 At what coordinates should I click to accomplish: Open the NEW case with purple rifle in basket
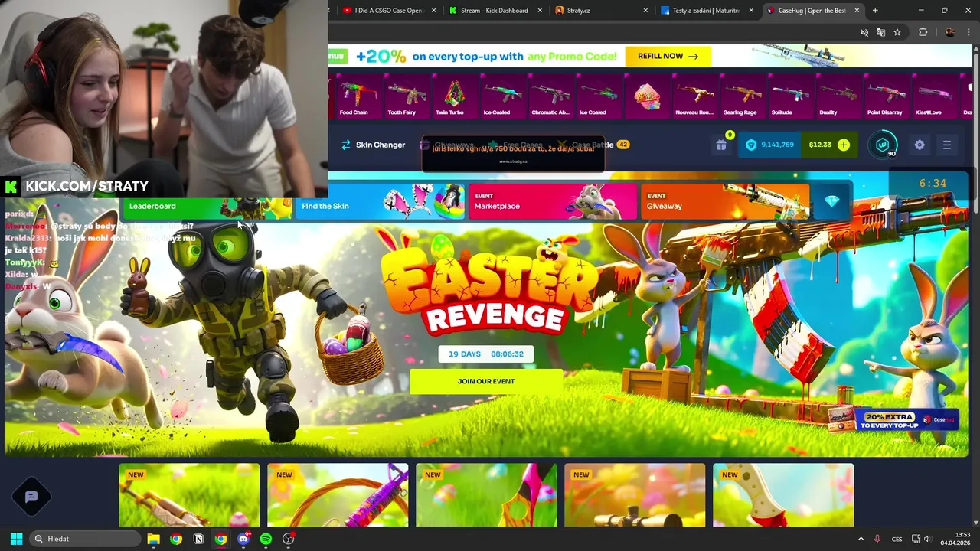[338, 495]
